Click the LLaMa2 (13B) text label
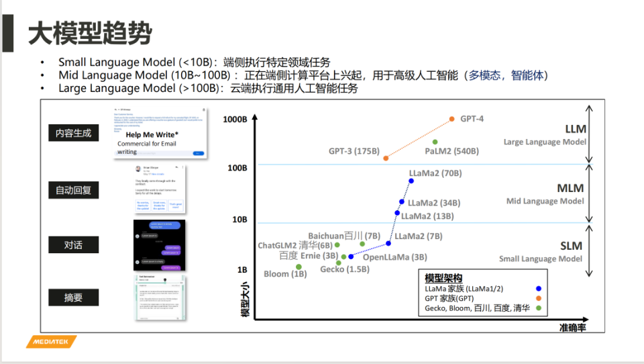This screenshot has width=644, height=364. 427,216
